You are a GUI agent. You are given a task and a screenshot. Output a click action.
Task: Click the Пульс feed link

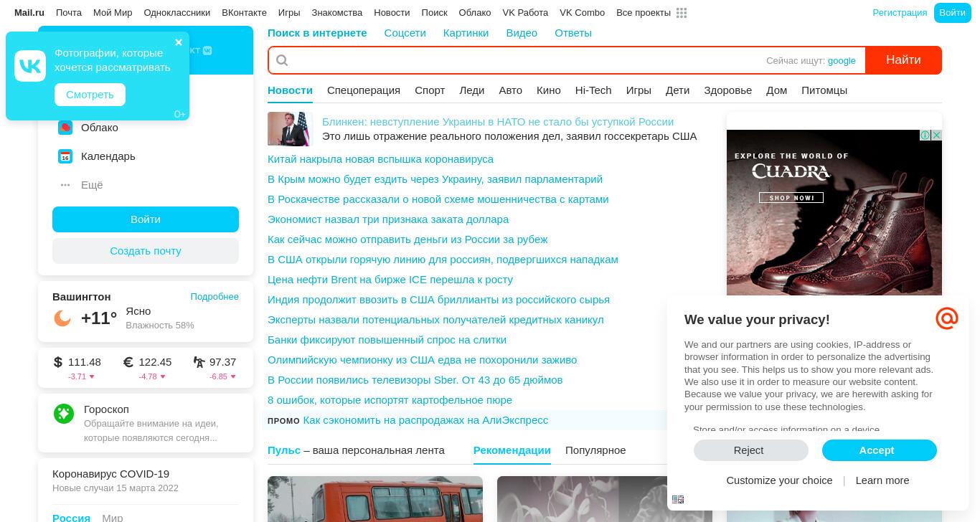[x=284, y=450]
